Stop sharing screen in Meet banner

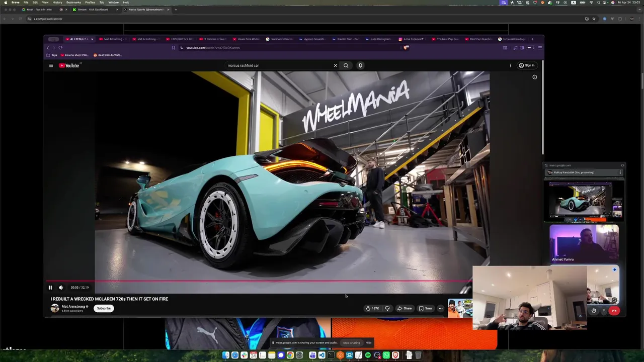point(352,343)
